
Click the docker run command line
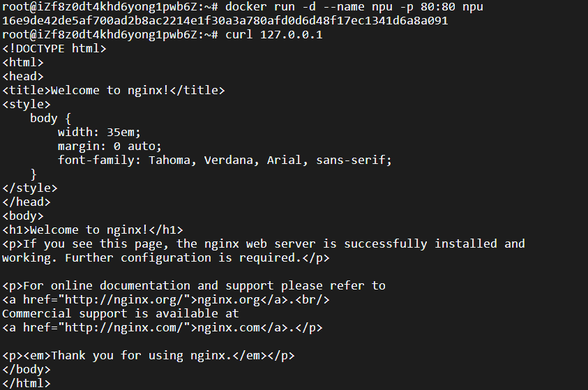tap(243, 7)
